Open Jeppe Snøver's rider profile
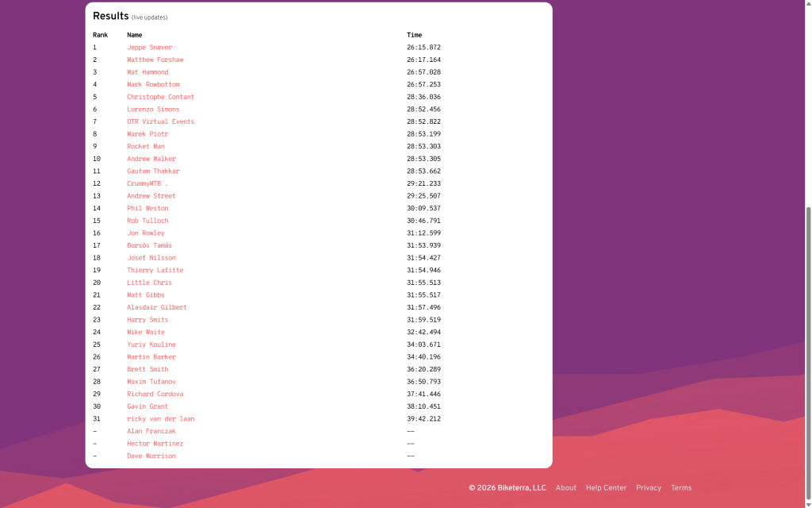The height and width of the screenshot is (508, 812). coord(149,48)
